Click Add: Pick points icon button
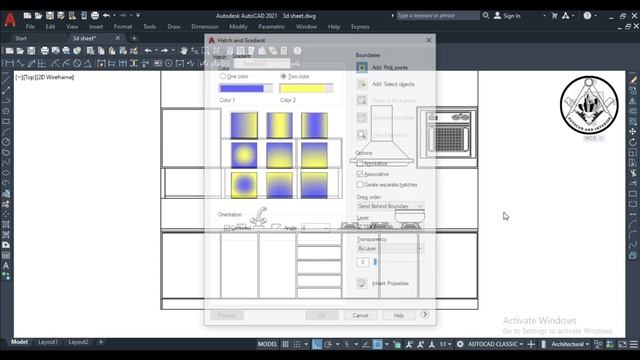 coord(362,67)
